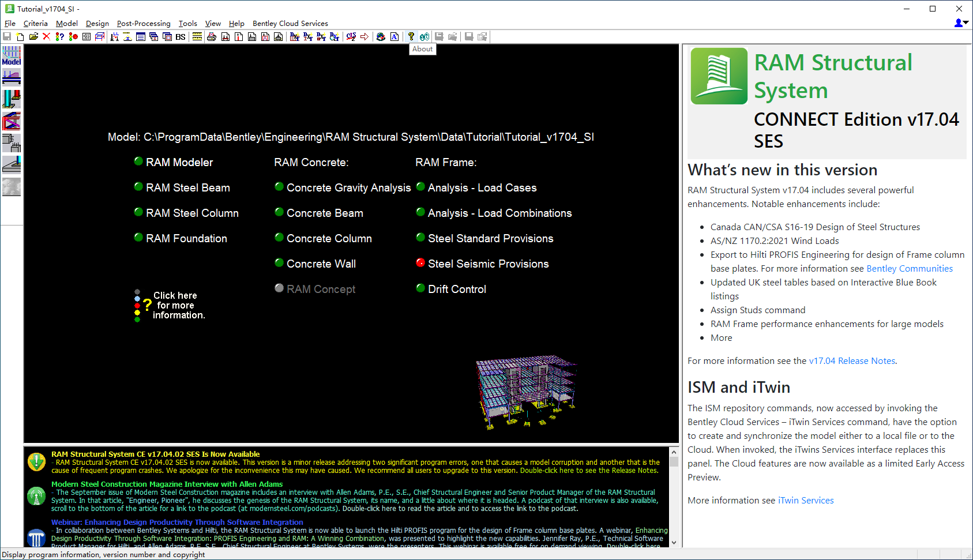Viewport: 973px width, 560px height.
Task: Create a new model with the New icon
Action: click(x=20, y=36)
